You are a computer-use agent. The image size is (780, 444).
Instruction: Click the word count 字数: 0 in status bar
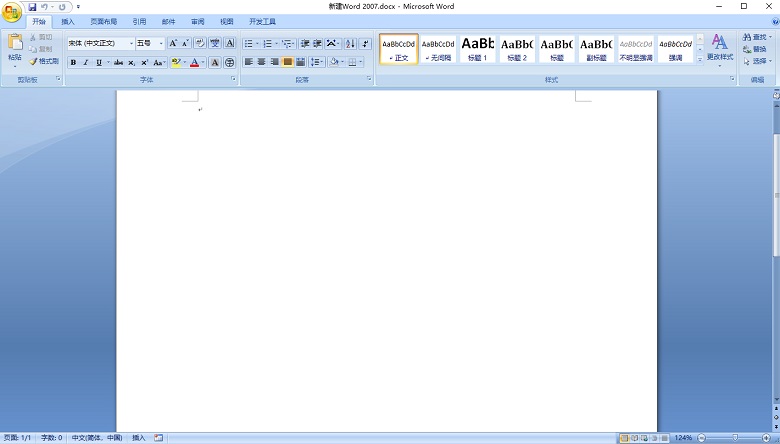click(x=47, y=438)
